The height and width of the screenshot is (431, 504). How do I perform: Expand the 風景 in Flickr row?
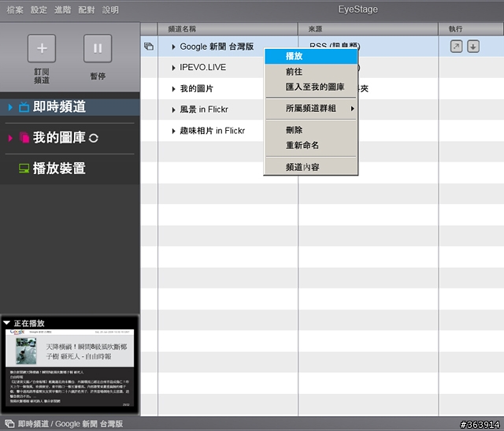tap(173, 110)
